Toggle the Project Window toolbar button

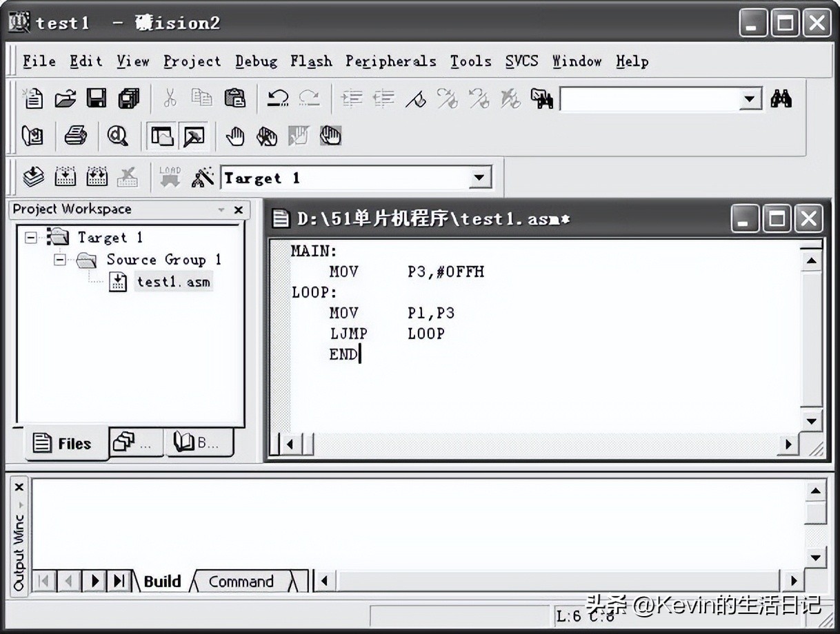coord(161,136)
